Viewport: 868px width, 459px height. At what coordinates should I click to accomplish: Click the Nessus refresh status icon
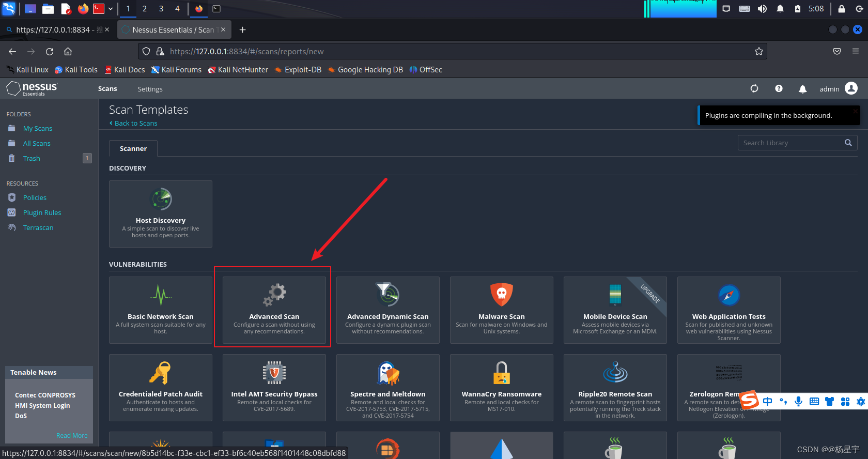coord(754,88)
